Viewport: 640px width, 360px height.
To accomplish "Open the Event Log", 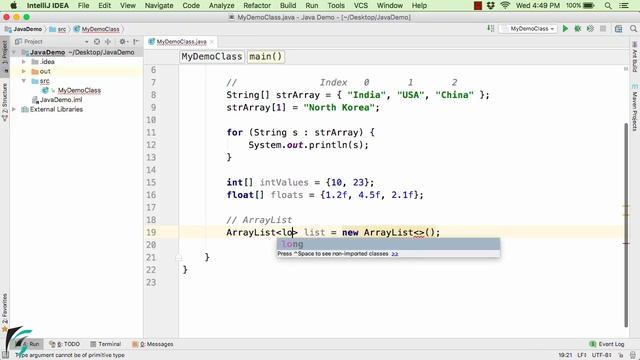I will tap(607, 344).
